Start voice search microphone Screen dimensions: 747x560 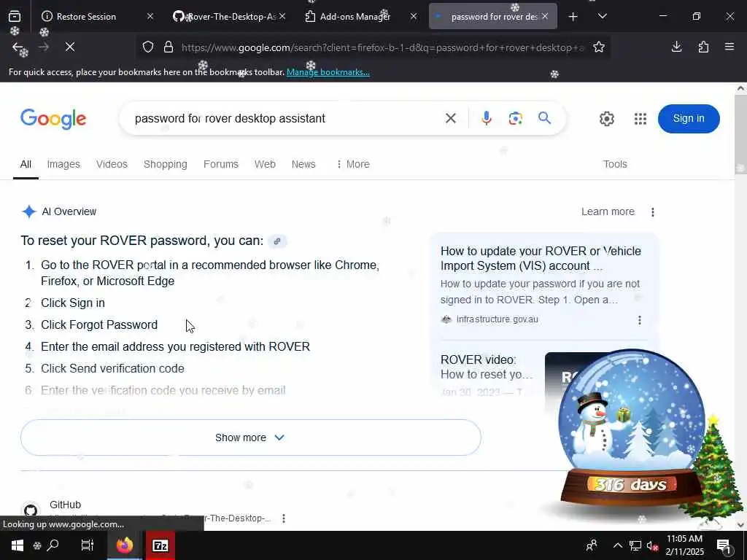click(x=486, y=118)
